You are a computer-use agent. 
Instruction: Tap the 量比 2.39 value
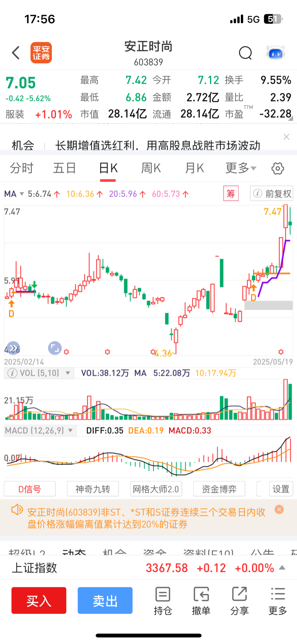281,97
